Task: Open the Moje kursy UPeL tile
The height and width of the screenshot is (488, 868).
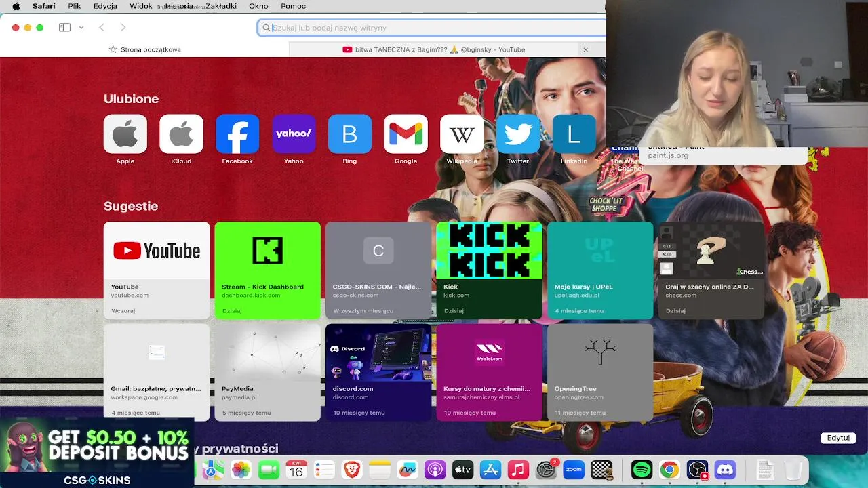Action: pyautogui.click(x=600, y=270)
